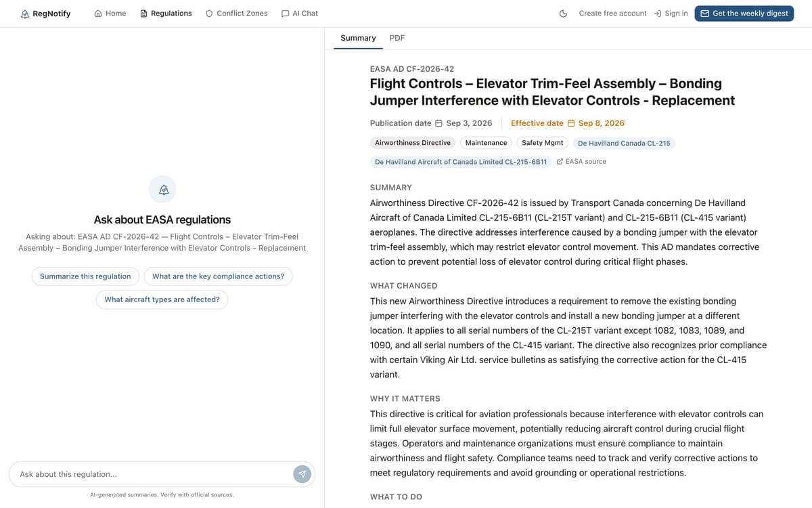
Task: Click the CL-215-6B11 aircraft tag
Action: pos(461,162)
